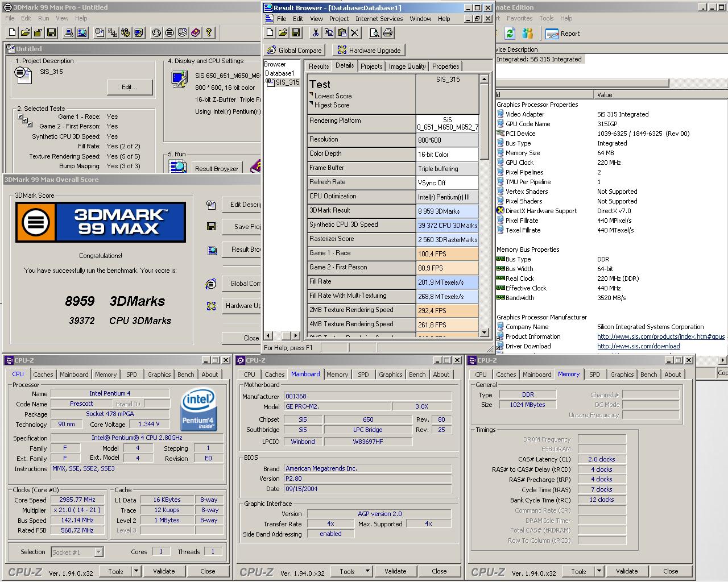Click New project icon in 3DMark toolbar
Image resolution: width=728 pixels, height=582 pixels.
point(13,33)
